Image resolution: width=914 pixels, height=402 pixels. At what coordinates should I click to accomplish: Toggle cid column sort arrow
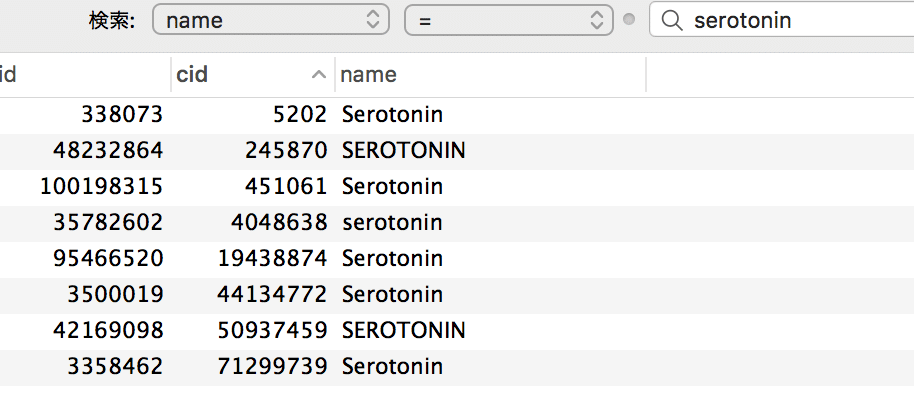tap(318, 75)
